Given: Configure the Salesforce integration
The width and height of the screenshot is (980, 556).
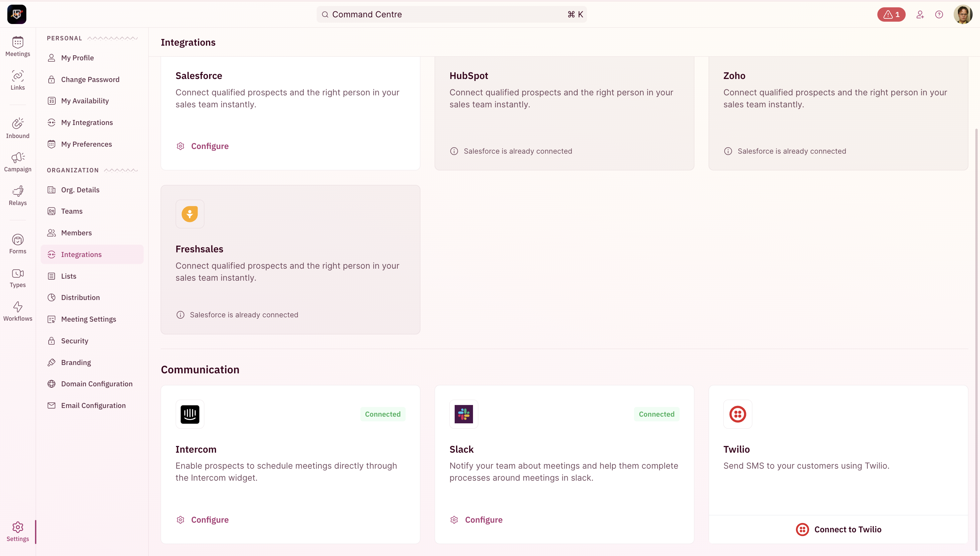Looking at the screenshot, I should pyautogui.click(x=209, y=146).
